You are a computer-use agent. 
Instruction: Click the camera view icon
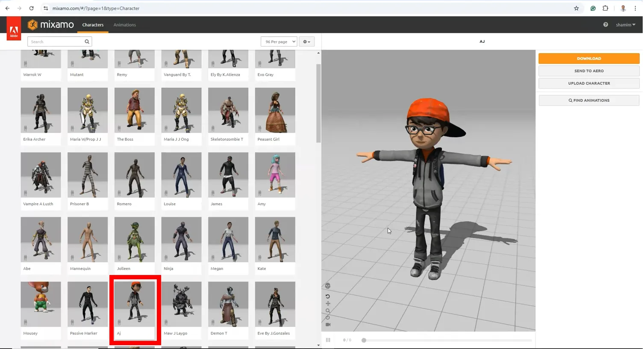tap(328, 325)
